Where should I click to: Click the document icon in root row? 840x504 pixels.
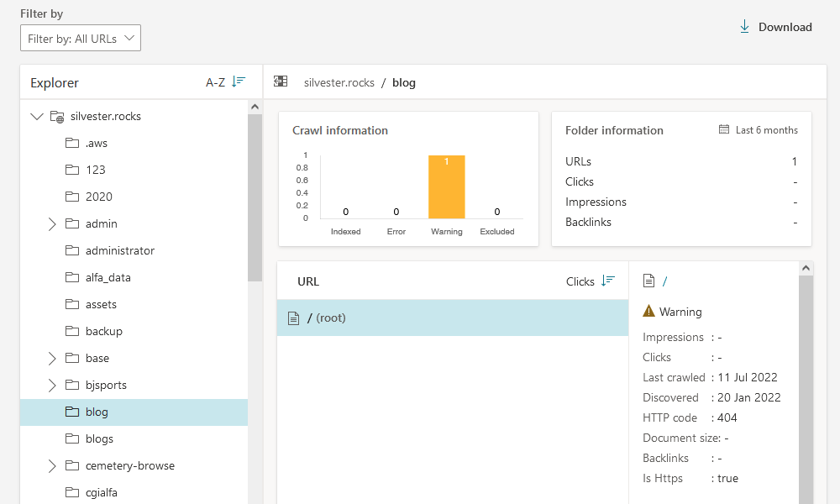(293, 318)
